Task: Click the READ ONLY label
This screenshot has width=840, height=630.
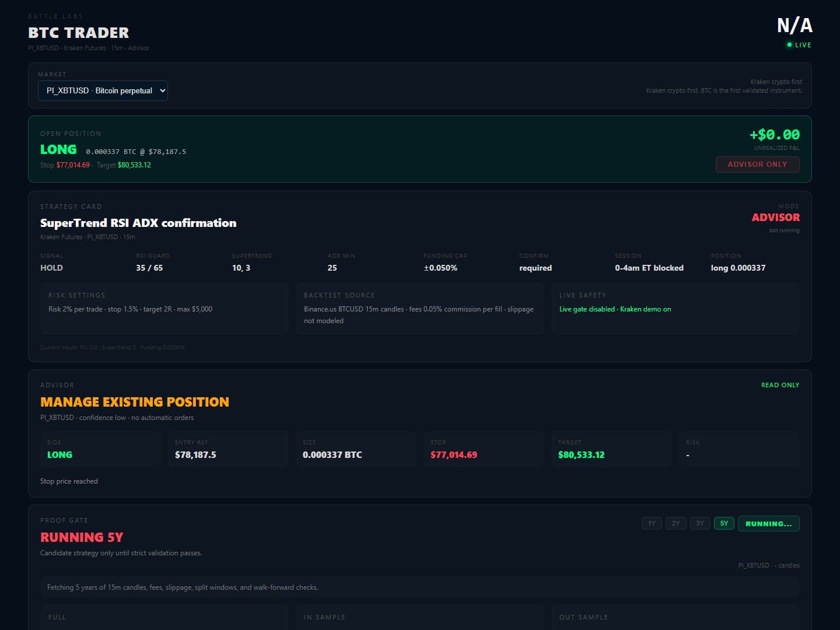Action: pos(780,385)
